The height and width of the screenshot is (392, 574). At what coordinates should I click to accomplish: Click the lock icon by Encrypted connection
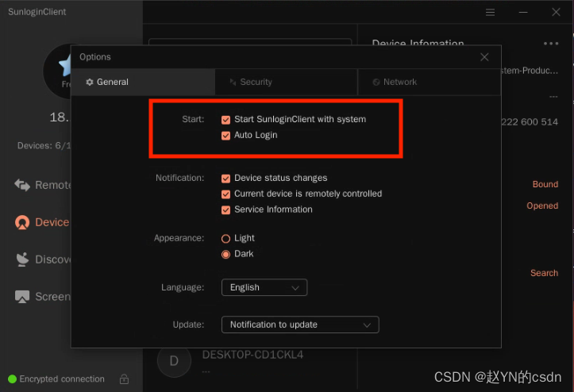pos(124,379)
